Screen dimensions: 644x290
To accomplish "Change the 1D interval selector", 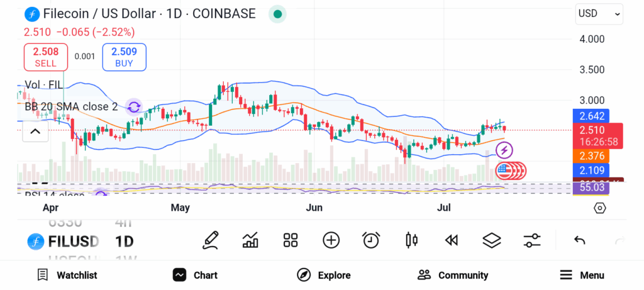I will click(x=125, y=241).
